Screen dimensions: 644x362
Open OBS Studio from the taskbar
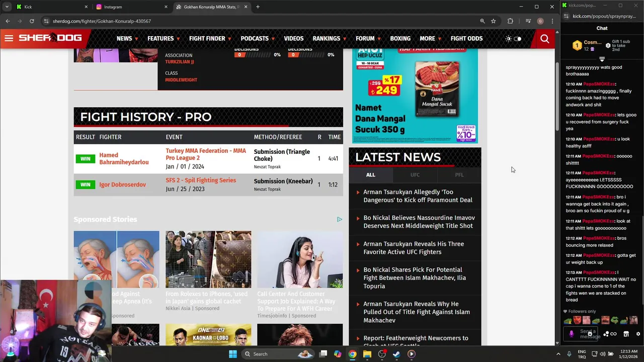(x=382, y=354)
